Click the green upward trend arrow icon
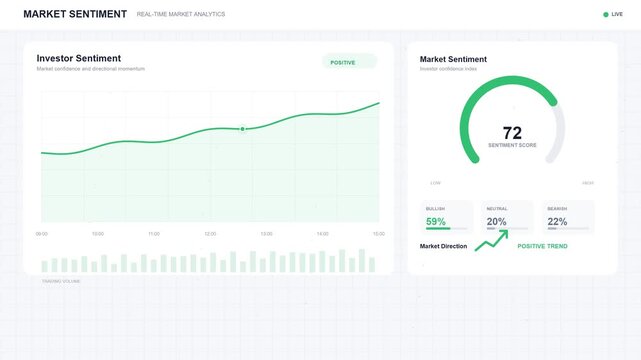This screenshot has height=360, width=641. (491, 240)
